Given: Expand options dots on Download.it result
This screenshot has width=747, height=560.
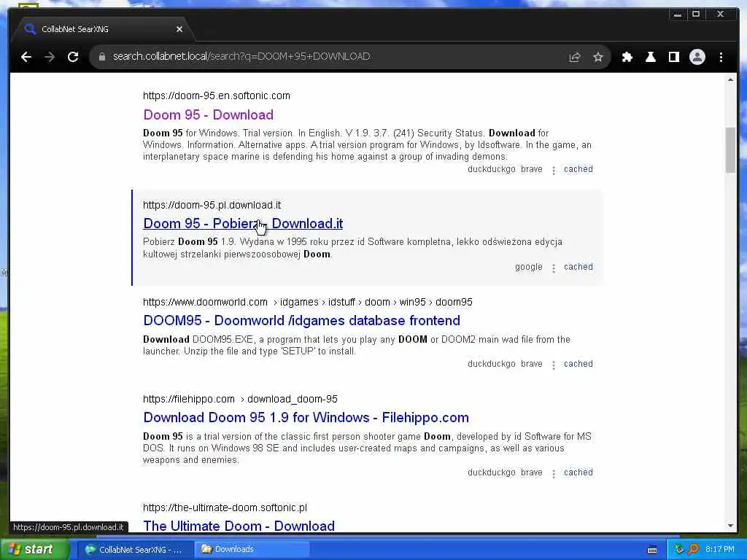Looking at the screenshot, I should click(x=554, y=268).
